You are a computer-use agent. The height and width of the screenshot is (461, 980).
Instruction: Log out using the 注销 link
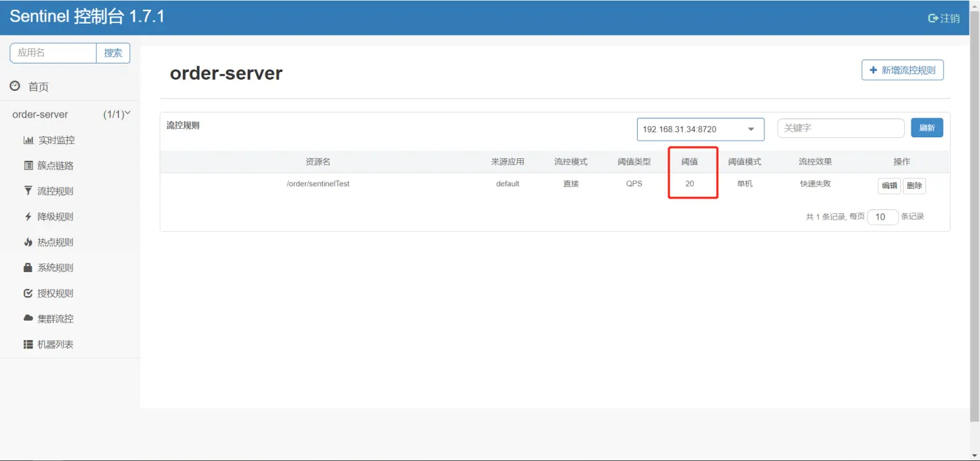click(944, 18)
